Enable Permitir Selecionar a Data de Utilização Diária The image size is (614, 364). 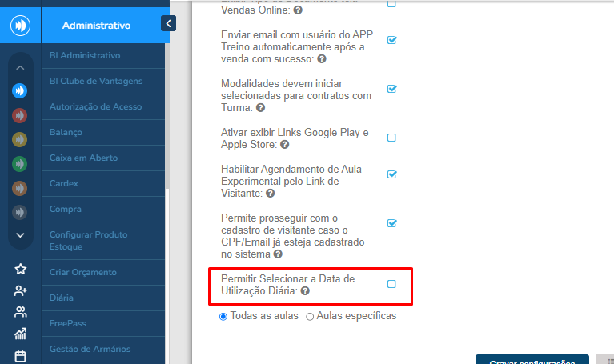[391, 284]
